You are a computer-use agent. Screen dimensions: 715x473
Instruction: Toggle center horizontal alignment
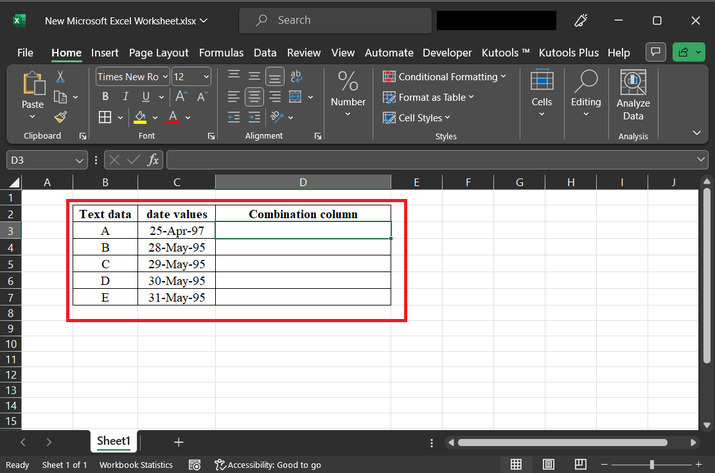click(x=254, y=97)
